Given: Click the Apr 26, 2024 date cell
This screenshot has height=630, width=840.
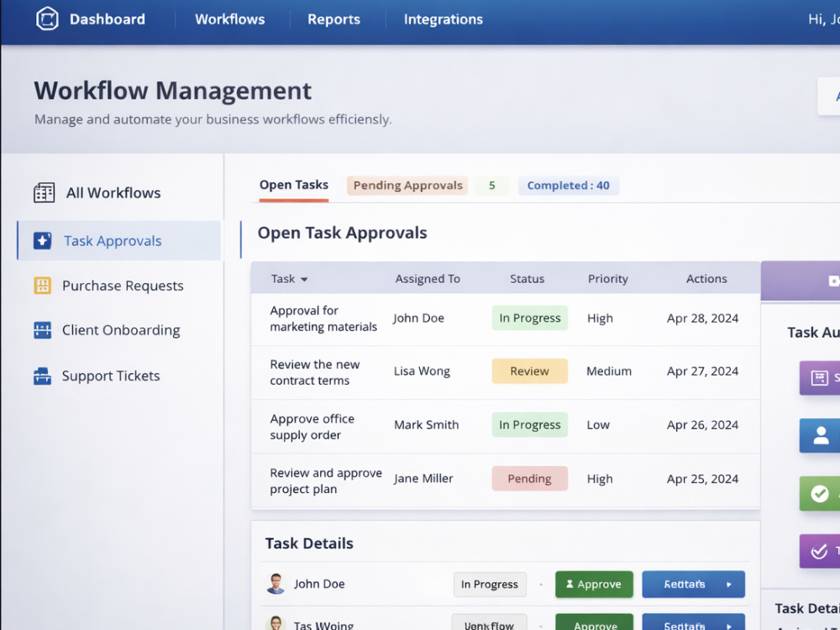Looking at the screenshot, I should 702,425.
